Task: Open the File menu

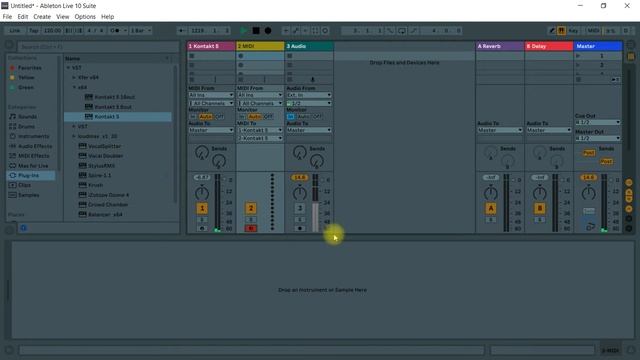Action: pos(7,17)
